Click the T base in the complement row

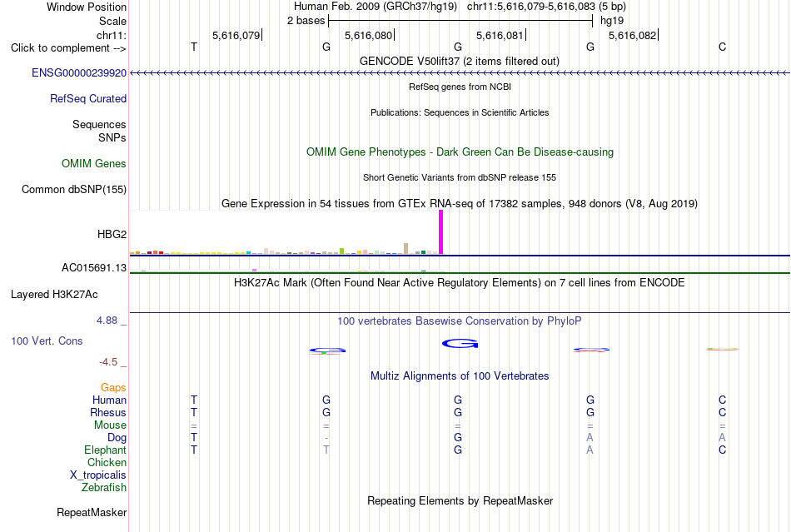pyautogui.click(x=194, y=47)
